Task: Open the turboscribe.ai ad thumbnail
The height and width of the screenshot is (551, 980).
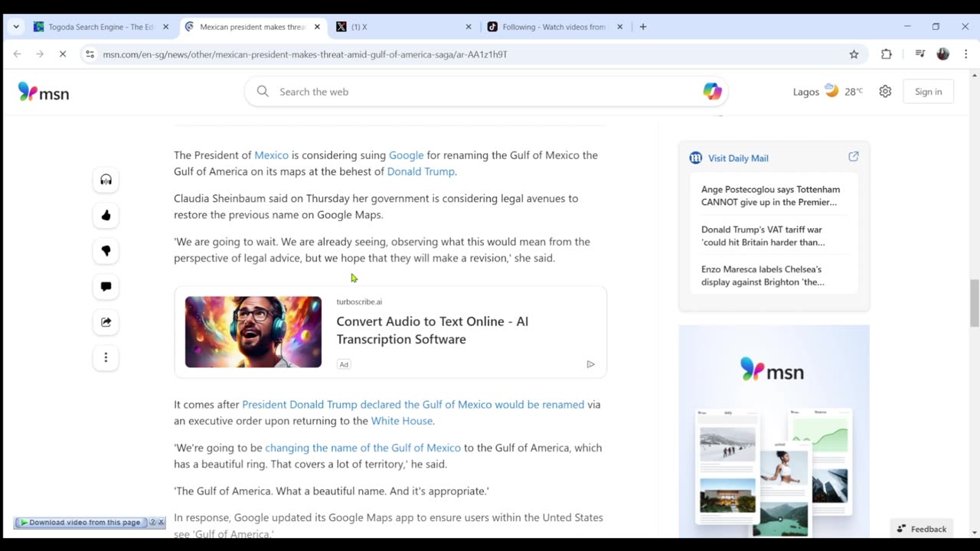Action: tap(253, 332)
